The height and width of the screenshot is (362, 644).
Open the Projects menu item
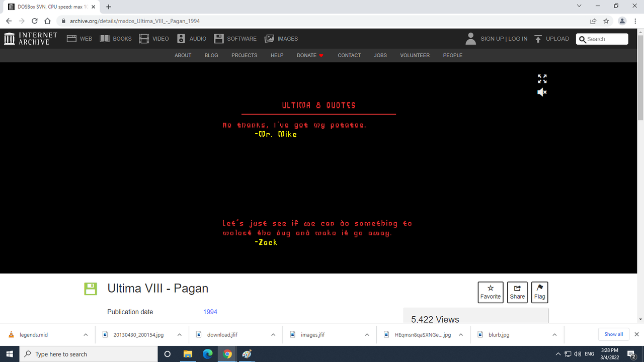point(244,55)
